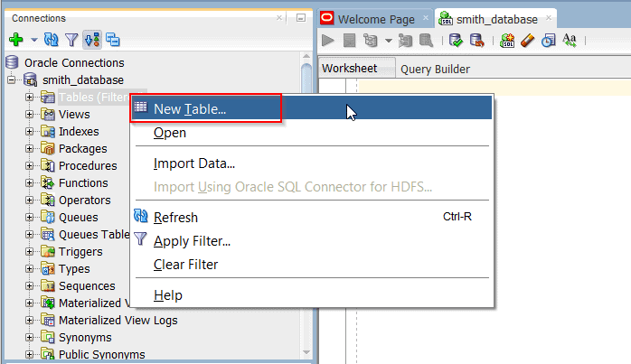Expand the Packages node
The height and width of the screenshot is (364, 631).
pyautogui.click(x=29, y=148)
